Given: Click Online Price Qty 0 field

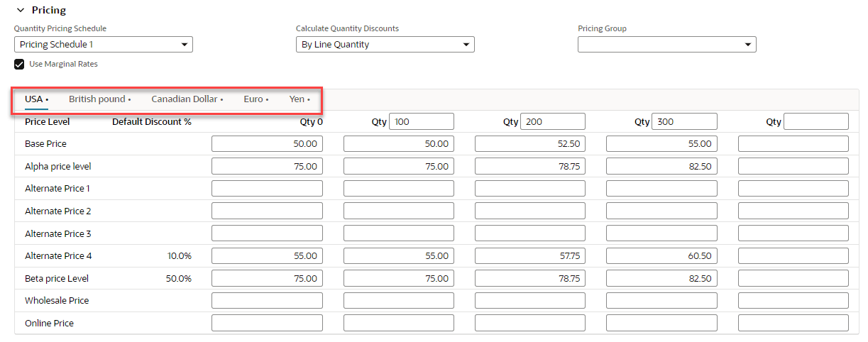Looking at the screenshot, I should coord(267,324).
